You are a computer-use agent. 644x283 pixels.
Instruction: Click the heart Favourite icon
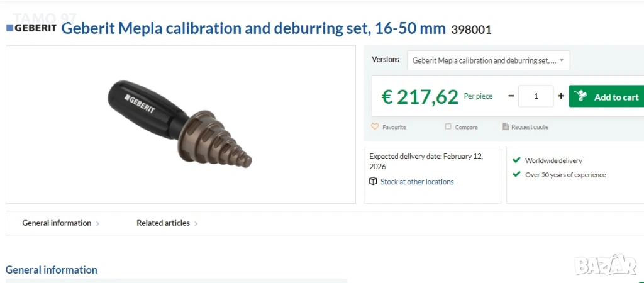[x=375, y=127]
